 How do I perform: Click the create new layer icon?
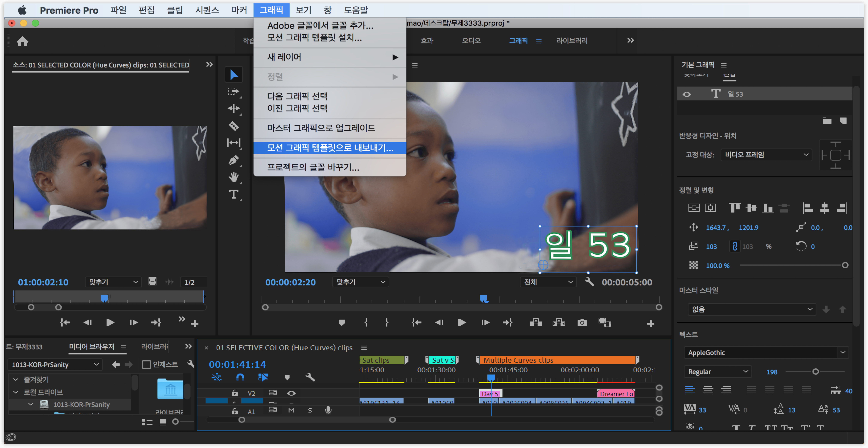(x=843, y=121)
